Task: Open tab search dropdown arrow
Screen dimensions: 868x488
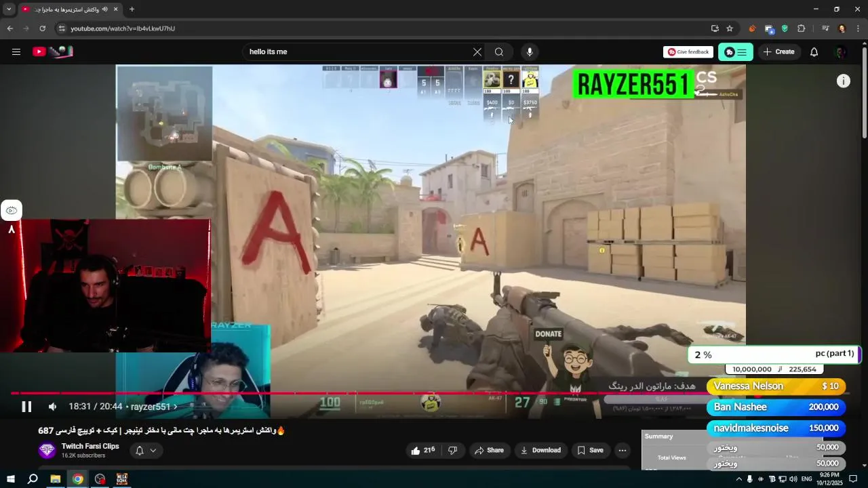Action: pos(9,9)
